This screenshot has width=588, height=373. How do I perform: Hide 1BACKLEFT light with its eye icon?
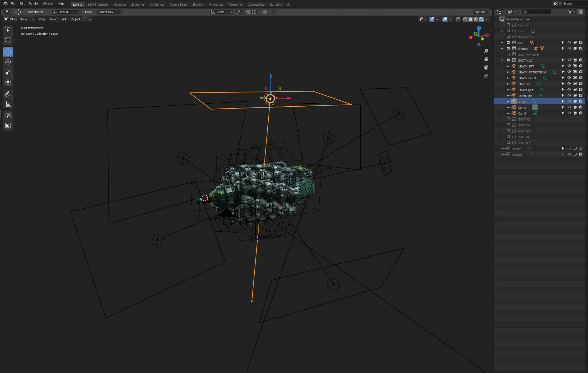pos(569,66)
